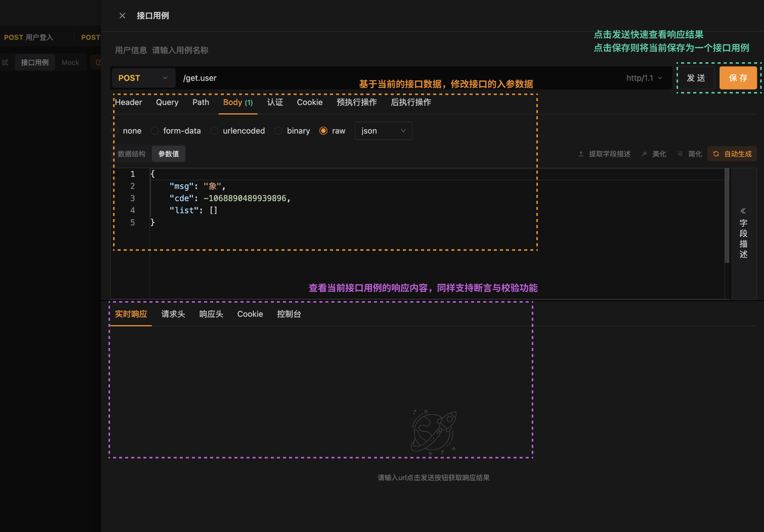Switch to the 参数值 view
This screenshot has height=532, width=764.
point(168,154)
